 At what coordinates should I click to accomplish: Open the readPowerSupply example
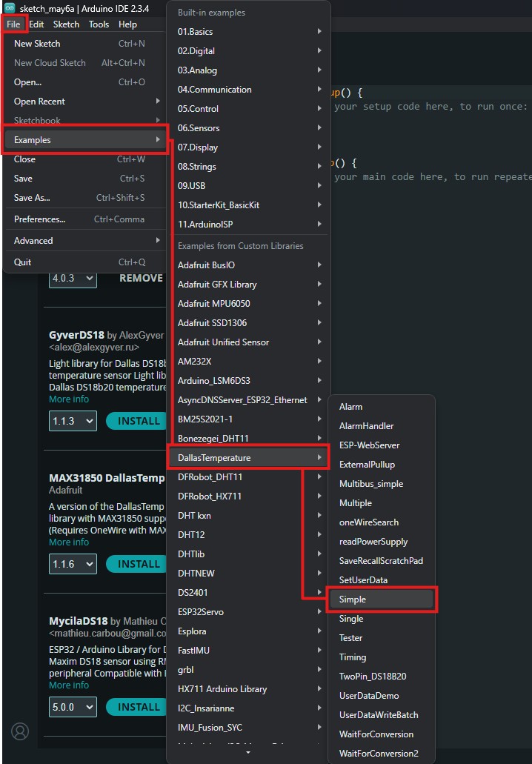(382, 542)
